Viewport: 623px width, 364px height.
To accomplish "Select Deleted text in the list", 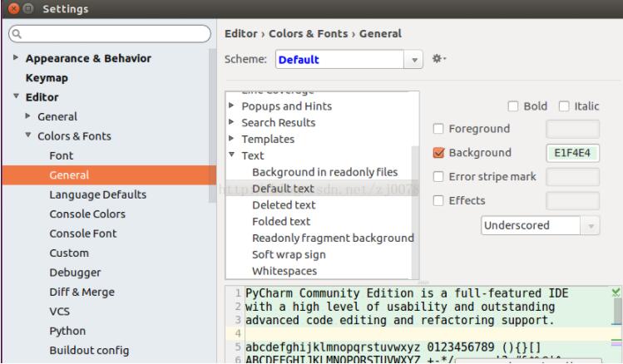I will pyautogui.click(x=283, y=204).
